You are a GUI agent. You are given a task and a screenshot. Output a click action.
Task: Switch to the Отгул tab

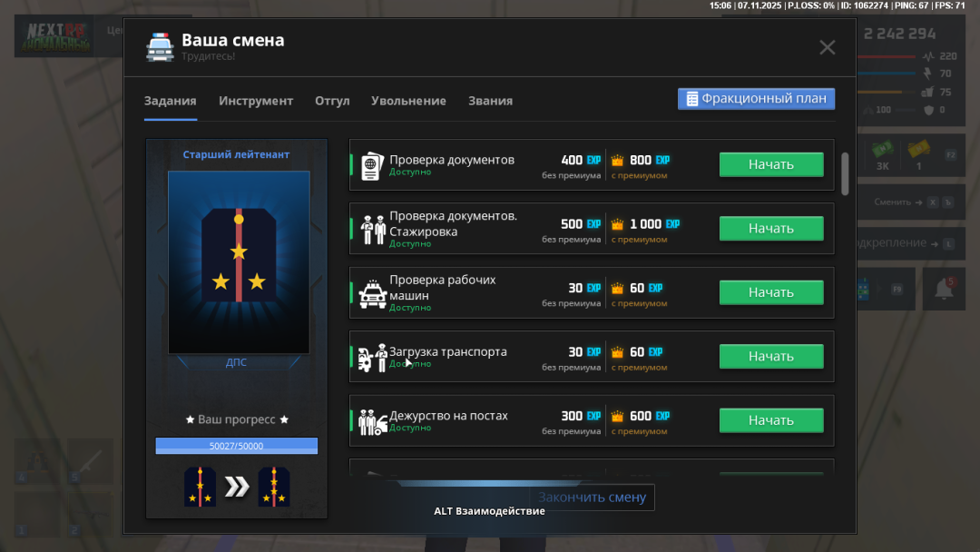332,101
